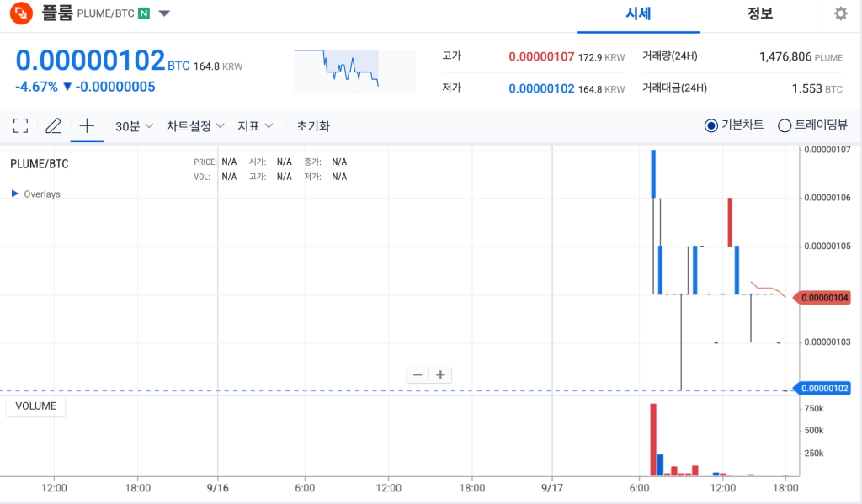The height and width of the screenshot is (504, 862).
Task: Open the PLUME/BTC market selector arrow
Action: [x=164, y=13]
